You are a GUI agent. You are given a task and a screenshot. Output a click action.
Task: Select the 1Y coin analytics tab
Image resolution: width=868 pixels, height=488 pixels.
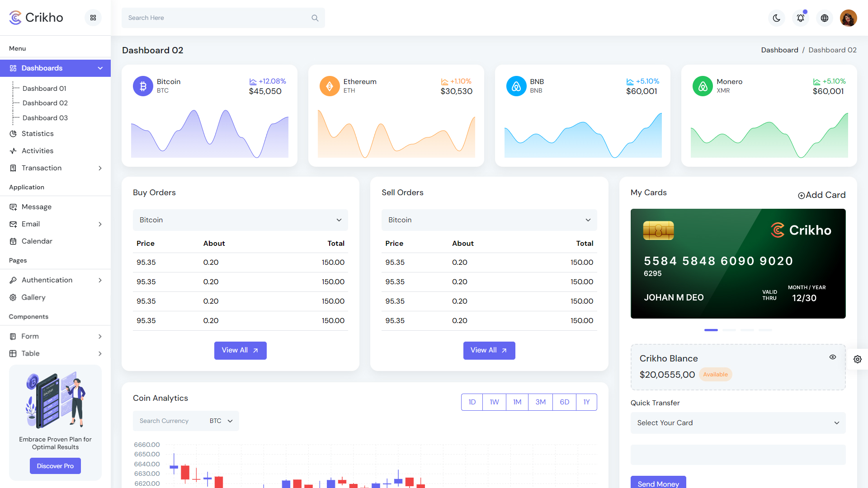pos(586,402)
